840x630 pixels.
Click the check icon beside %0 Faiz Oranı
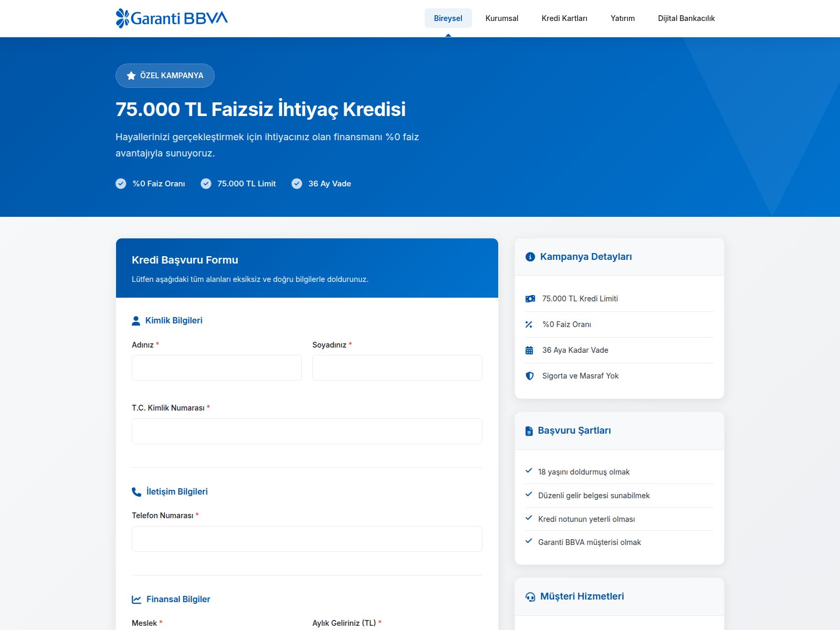(121, 184)
